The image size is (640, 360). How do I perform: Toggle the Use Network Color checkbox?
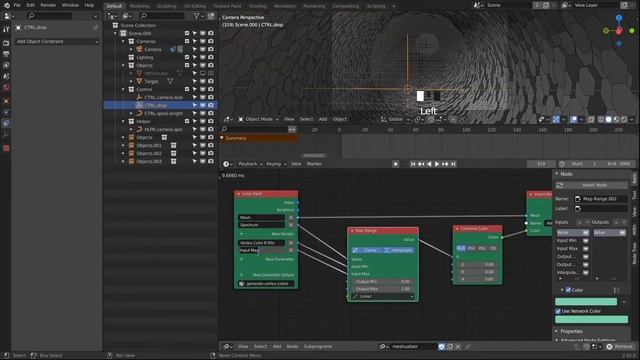tap(558, 311)
